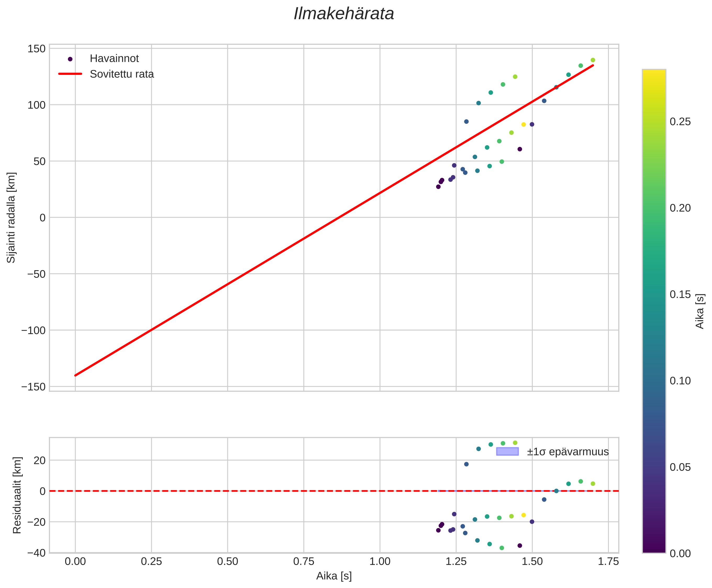
Task: Click the Sijainti radalla [km] axis label
Action: point(11,218)
